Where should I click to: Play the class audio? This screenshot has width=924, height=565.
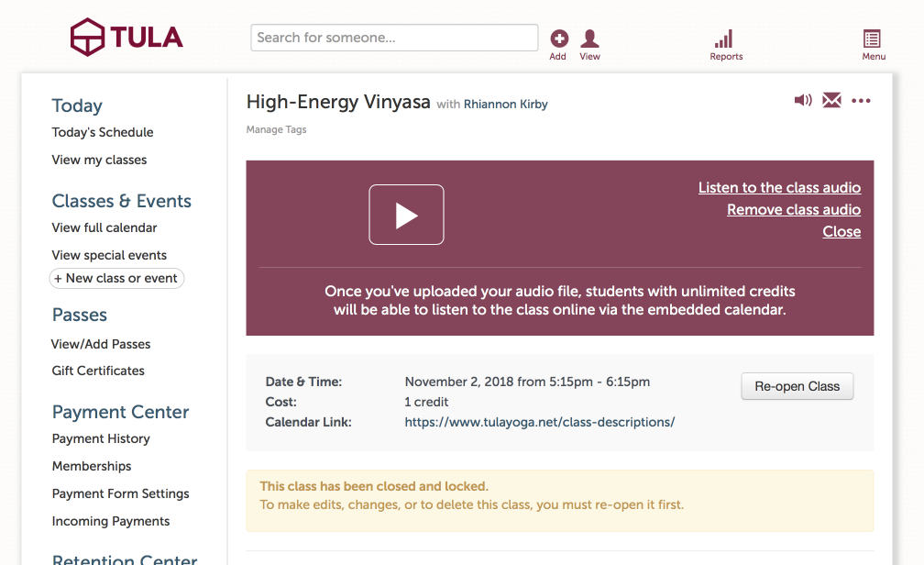[406, 215]
